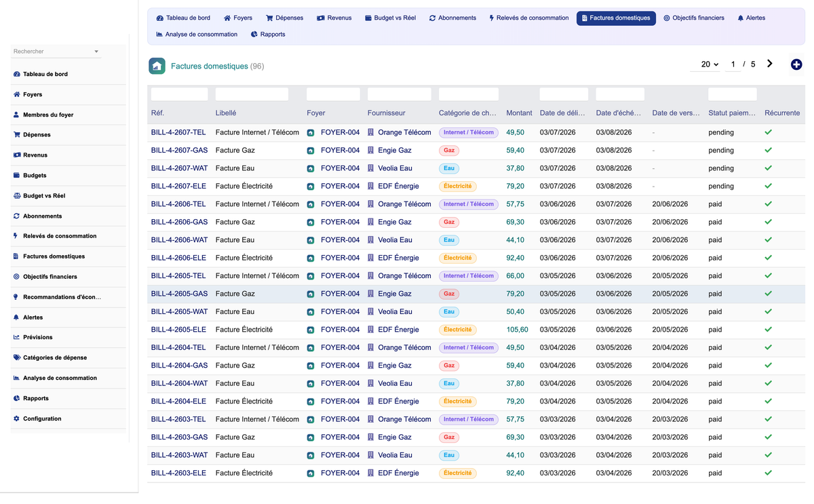
Task: Click the Factures domestiques house icon in header
Action: point(157,66)
